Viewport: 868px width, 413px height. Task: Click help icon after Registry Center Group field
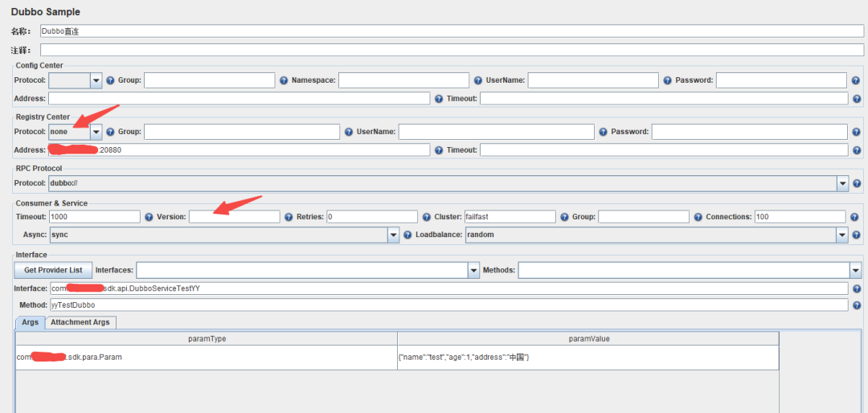349,132
